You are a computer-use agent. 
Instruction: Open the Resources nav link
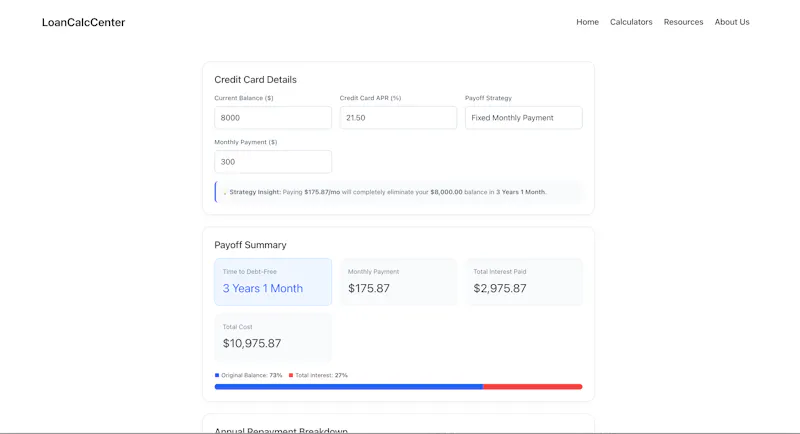point(683,22)
